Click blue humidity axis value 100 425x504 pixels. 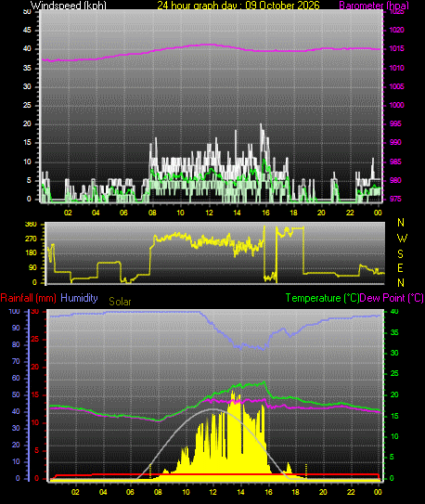coord(14,312)
